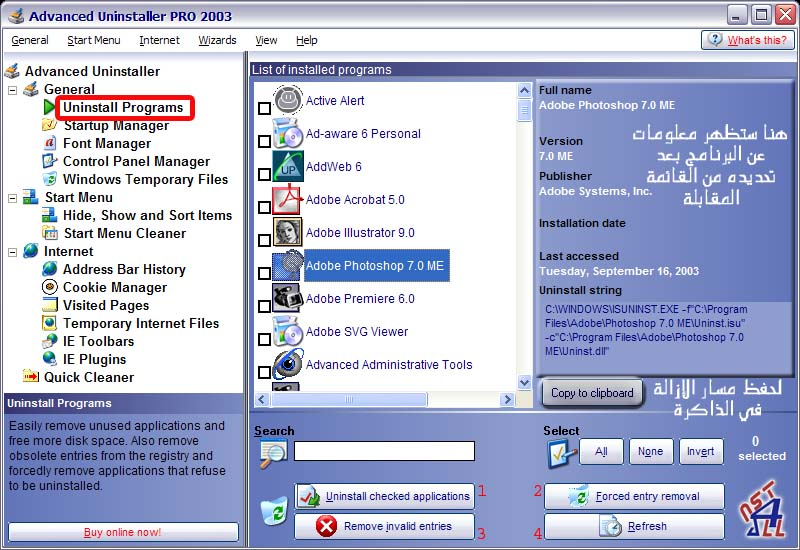Click the recycle bin icon beside Uninstall buttons

(274, 510)
